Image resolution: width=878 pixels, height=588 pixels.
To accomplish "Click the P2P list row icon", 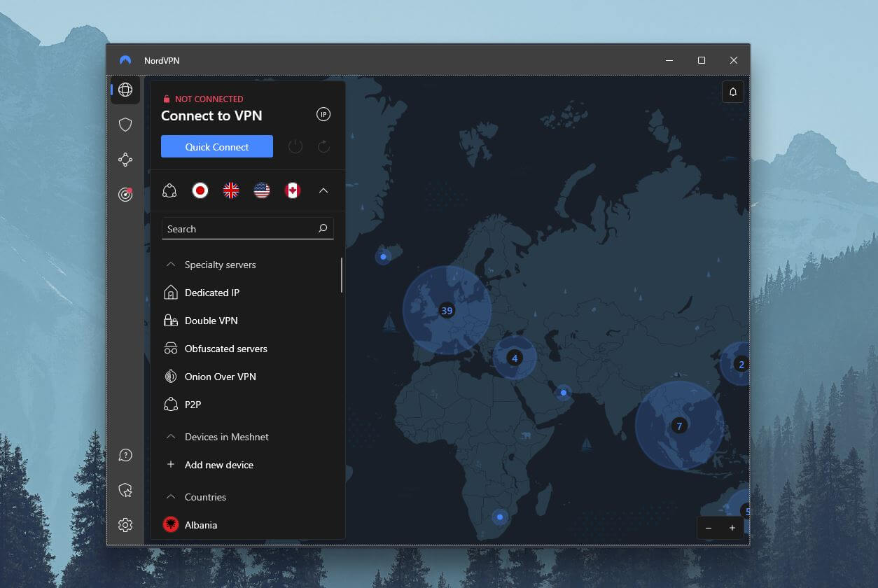I will tap(170, 405).
